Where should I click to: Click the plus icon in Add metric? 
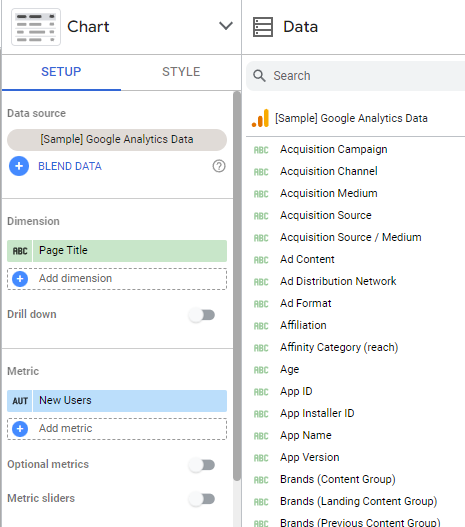point(20,429)
